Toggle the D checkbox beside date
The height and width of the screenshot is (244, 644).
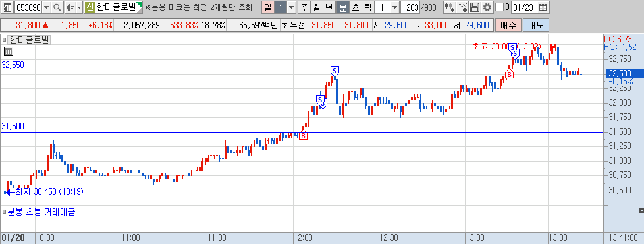pos(499,7)
